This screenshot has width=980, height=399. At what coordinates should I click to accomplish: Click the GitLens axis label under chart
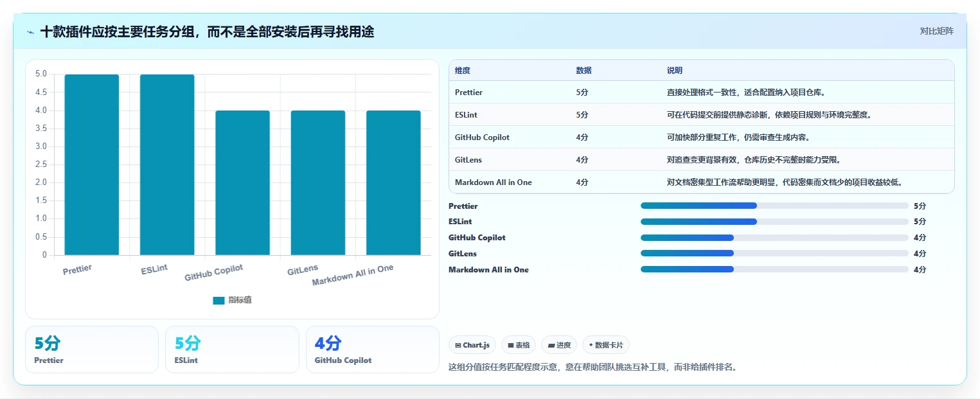click(303, 270)
